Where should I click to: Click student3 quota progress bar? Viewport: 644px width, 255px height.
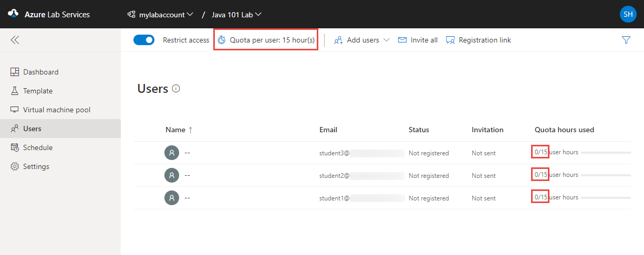tap(606, 153)
